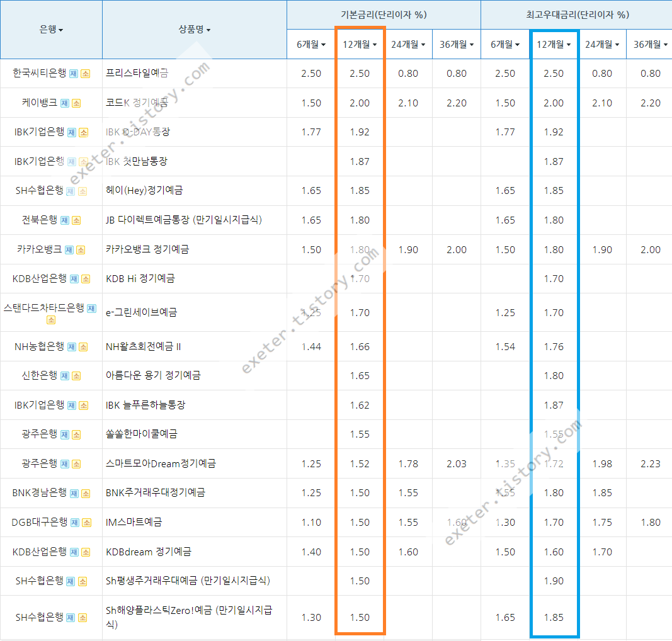Click the 소 badge beside 전북은행

[x=76, y=220]
